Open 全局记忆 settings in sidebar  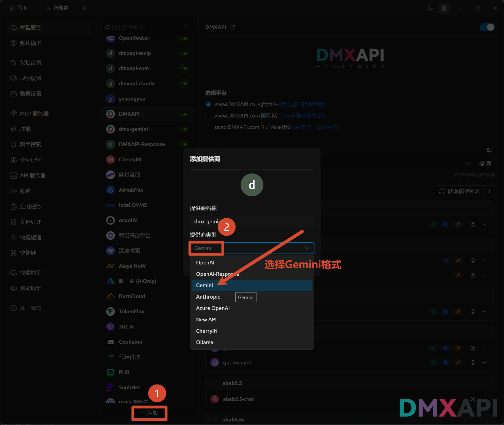click(48, 160)
